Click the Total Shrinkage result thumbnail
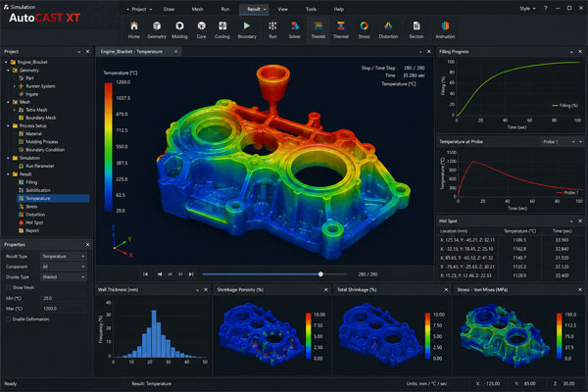Screen dimensions: 588x392 [379, 335]
